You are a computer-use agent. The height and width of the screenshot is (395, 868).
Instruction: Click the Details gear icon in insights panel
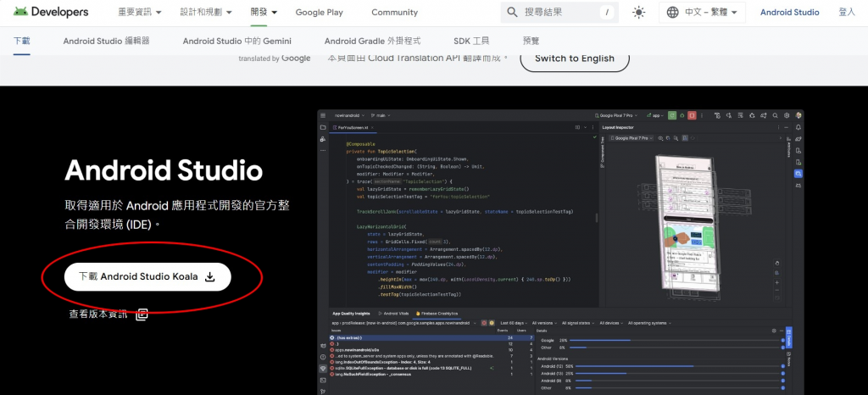coord(774,331)
